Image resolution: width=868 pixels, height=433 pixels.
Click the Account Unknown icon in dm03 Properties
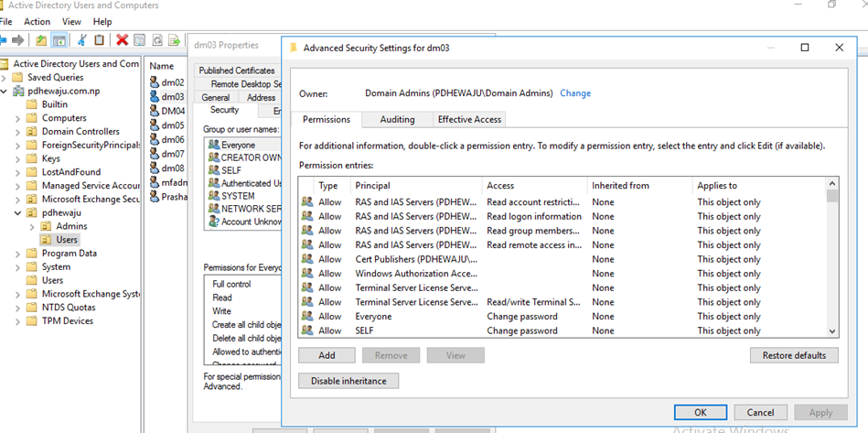(x=214, y=222)
